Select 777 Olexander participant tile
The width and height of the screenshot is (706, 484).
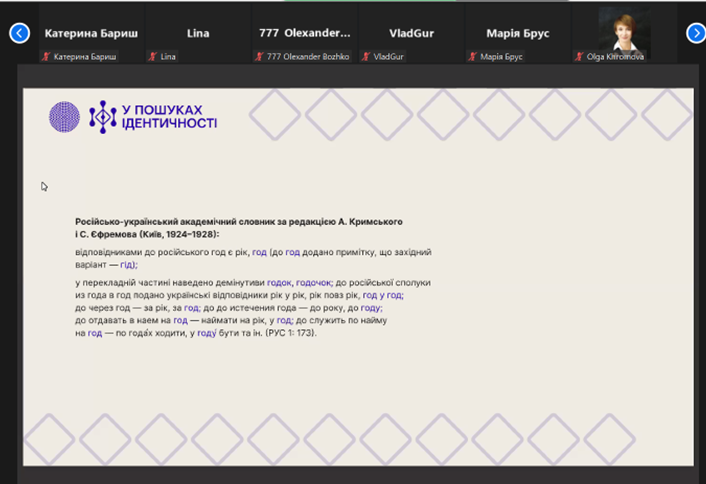[x=303, y=33]
